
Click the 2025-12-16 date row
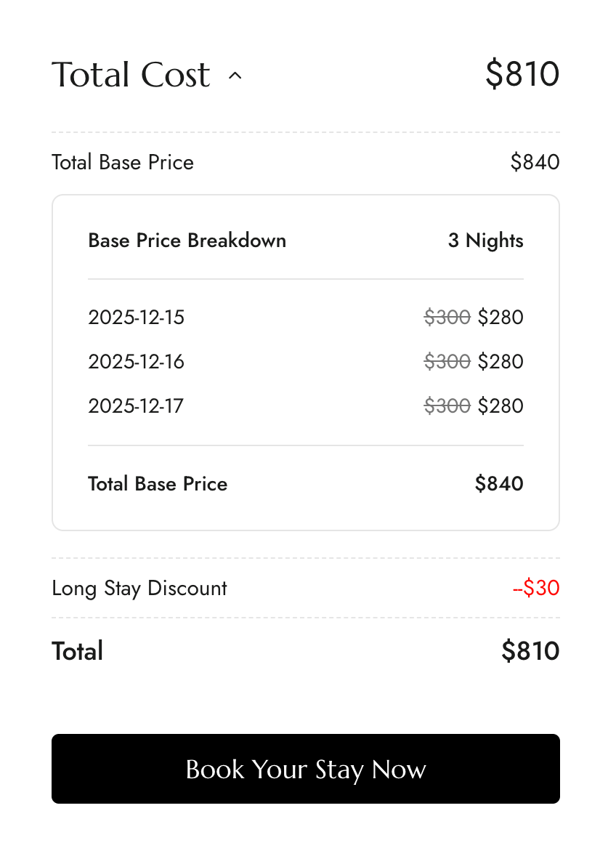[x=137, y=362]
